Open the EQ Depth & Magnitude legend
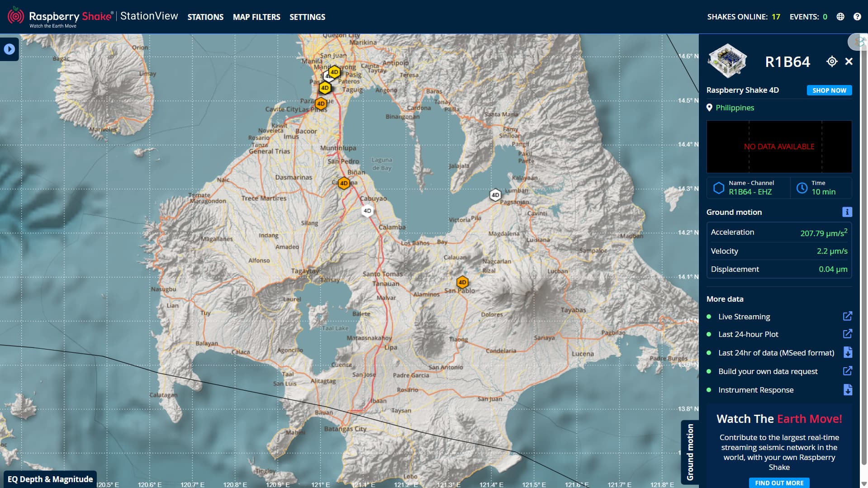 point(50,479)
